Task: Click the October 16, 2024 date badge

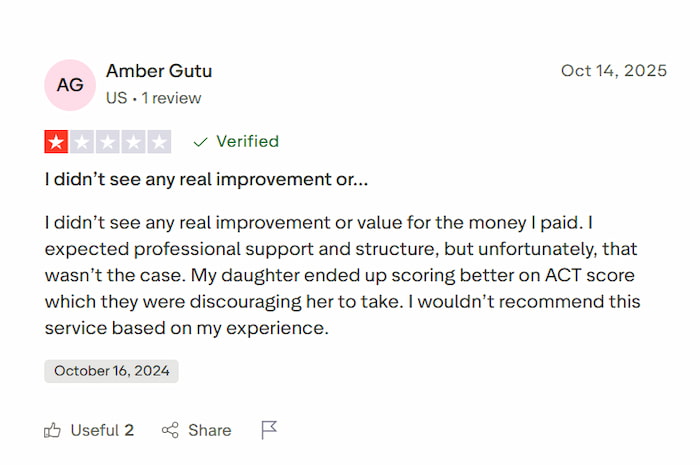Action: [111, 371]
